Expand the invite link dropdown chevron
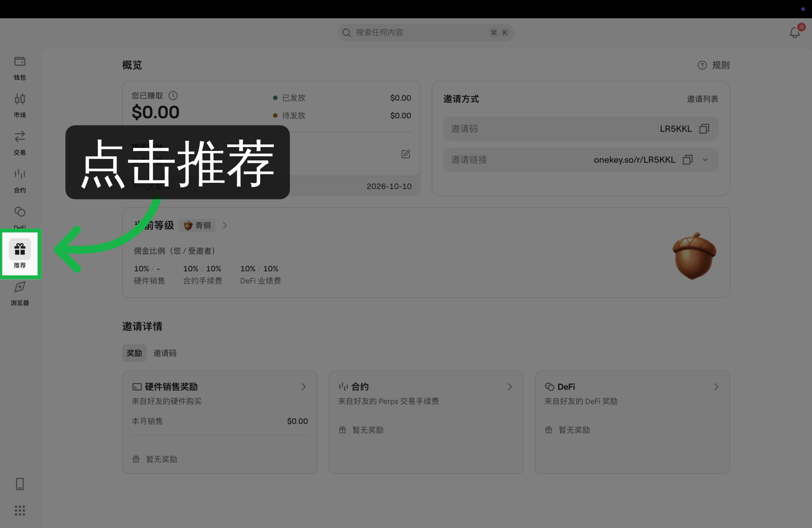The image size is (812, 528). [706, 160]
